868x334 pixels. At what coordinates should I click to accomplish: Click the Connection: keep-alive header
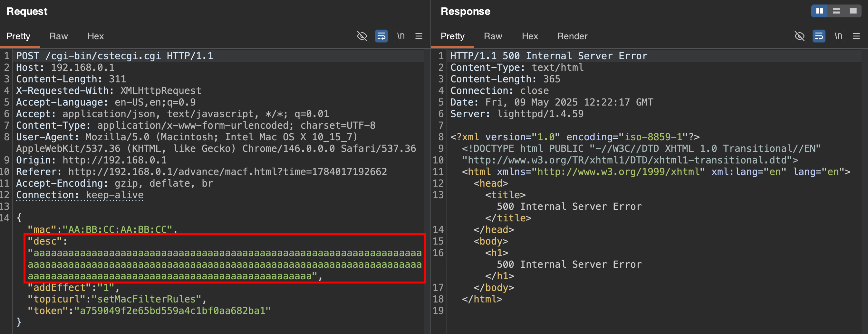80,195
